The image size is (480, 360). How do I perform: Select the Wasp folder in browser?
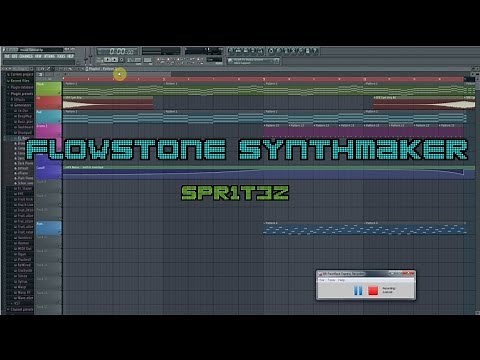(x=20, y=287)
